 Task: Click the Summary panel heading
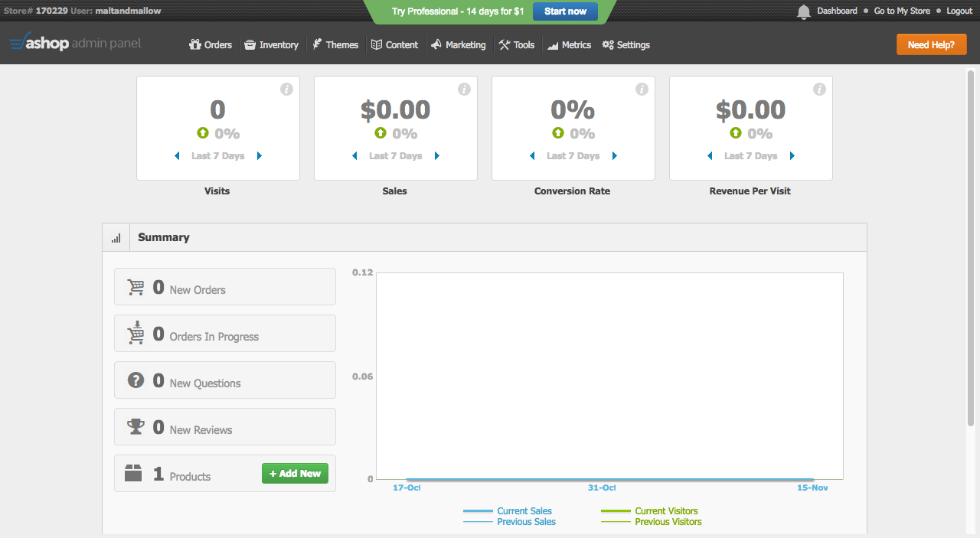(164, 237)
